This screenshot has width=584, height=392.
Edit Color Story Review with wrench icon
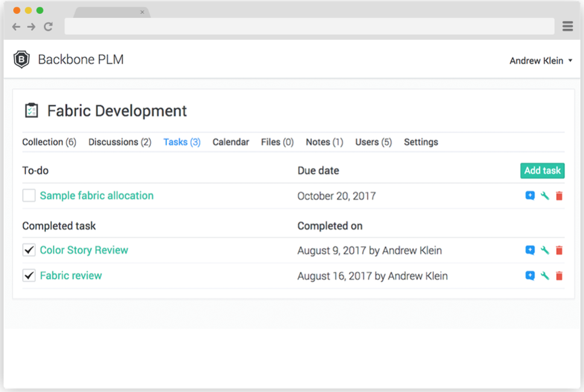click(x=545, y=250)
